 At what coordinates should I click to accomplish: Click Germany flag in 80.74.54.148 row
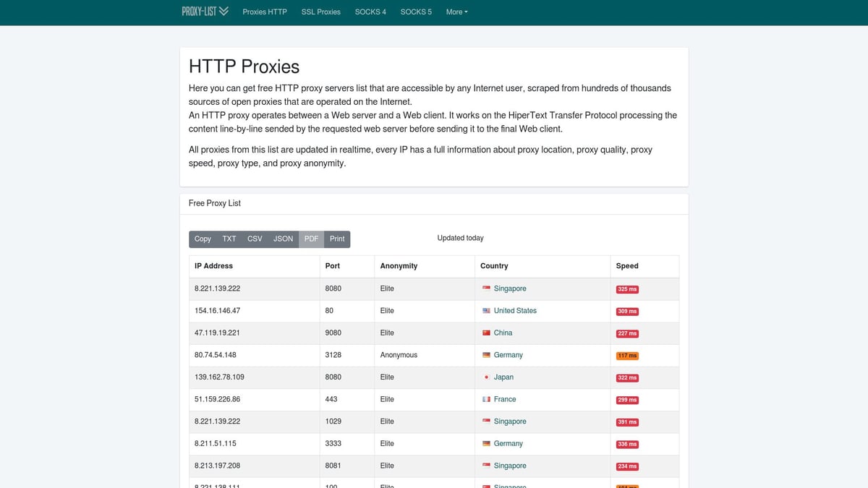486,355
